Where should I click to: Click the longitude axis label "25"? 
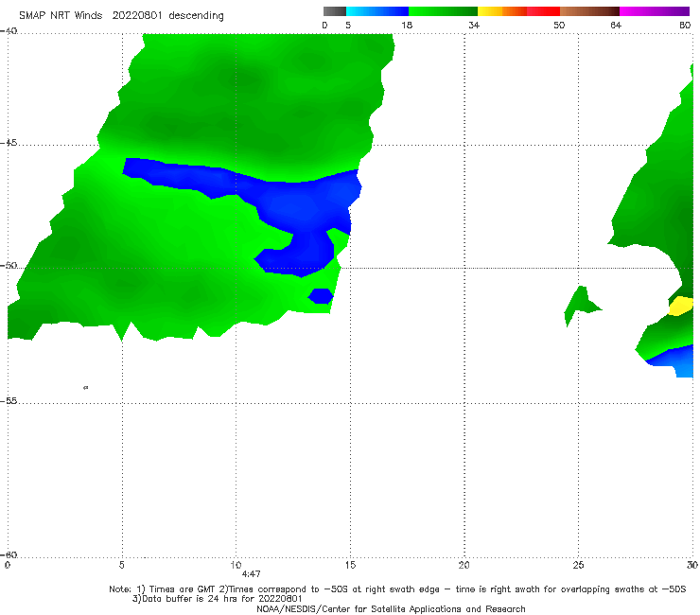point(578,565)
